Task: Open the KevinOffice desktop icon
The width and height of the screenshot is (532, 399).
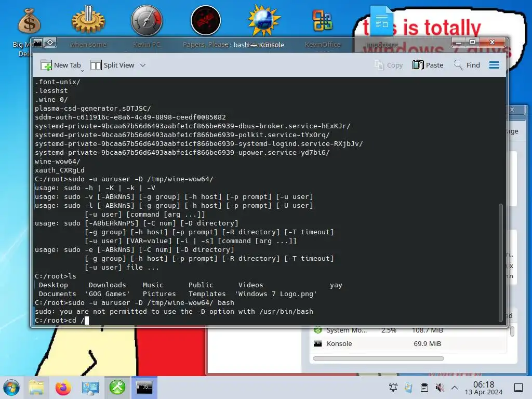Action: [322, 20]
